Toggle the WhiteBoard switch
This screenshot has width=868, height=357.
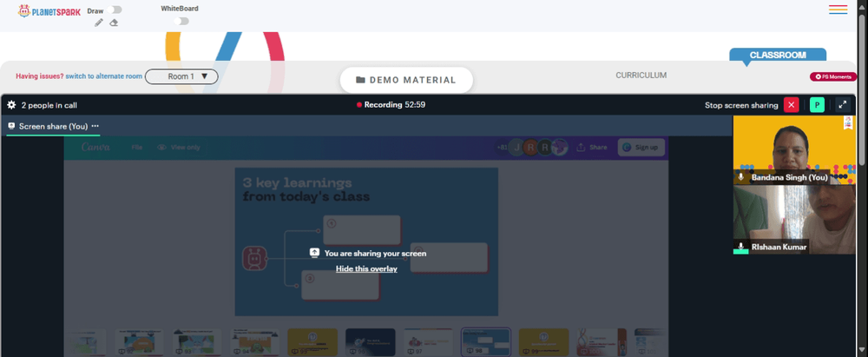[x=181, y=21]
